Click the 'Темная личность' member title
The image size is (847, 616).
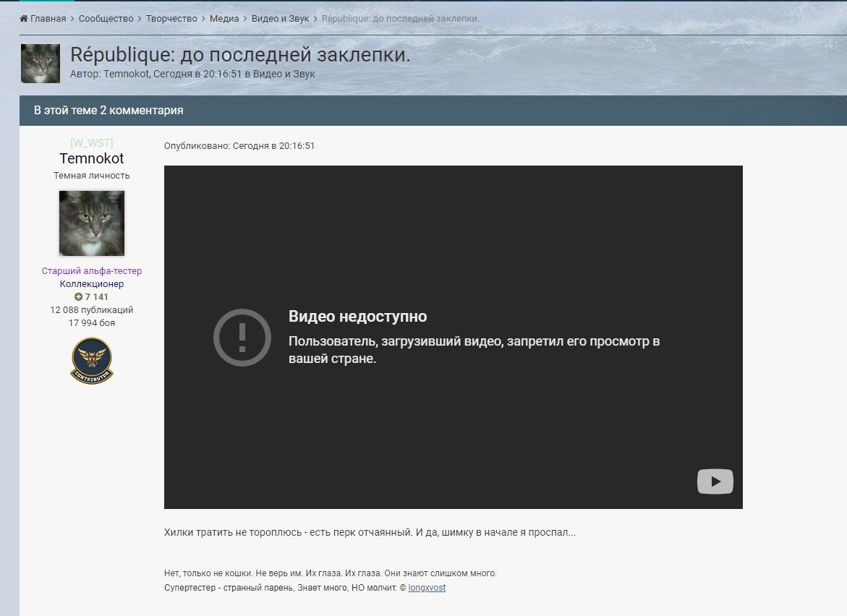click(x=92, y=176)
